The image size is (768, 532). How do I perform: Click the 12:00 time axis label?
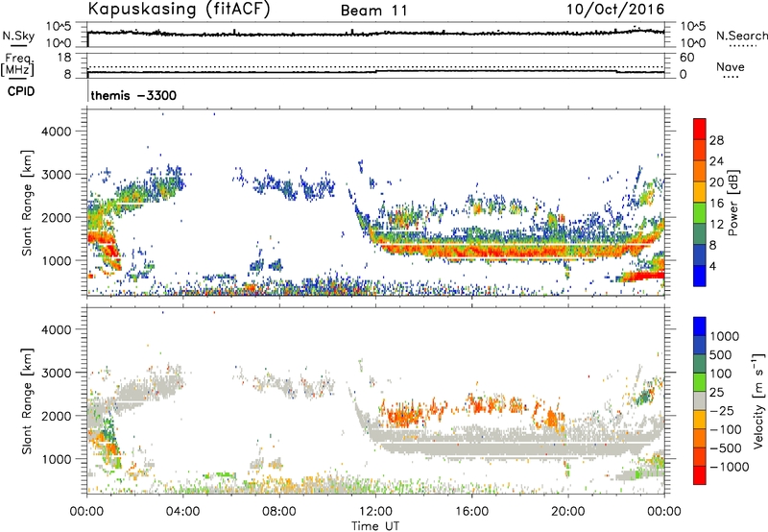375,512
